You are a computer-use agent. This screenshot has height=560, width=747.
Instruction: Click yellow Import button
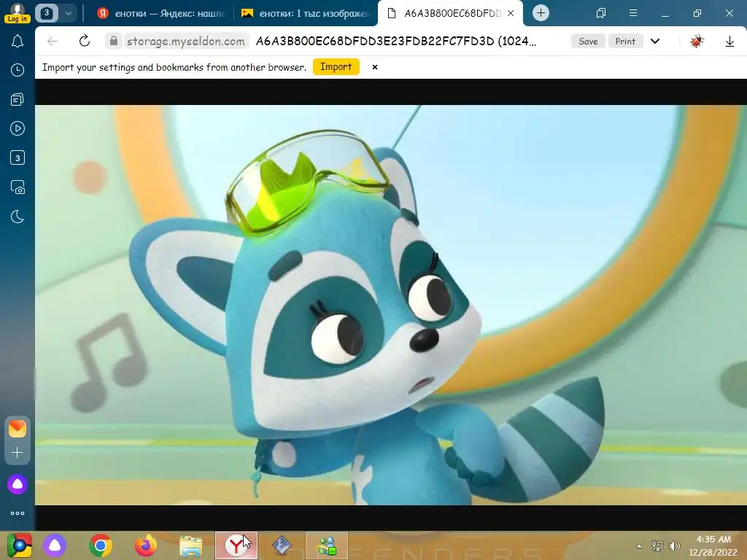coord(336,66)
